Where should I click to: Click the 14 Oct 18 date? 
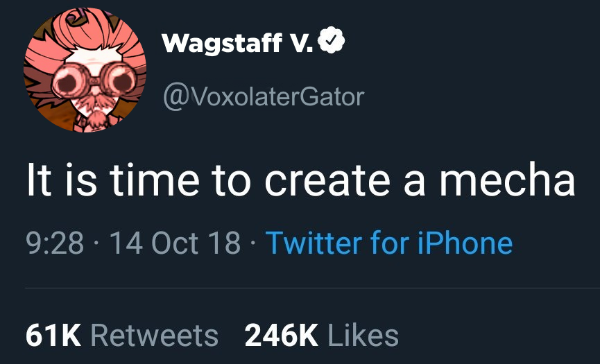pyautogui.click(x=175, y=243)
